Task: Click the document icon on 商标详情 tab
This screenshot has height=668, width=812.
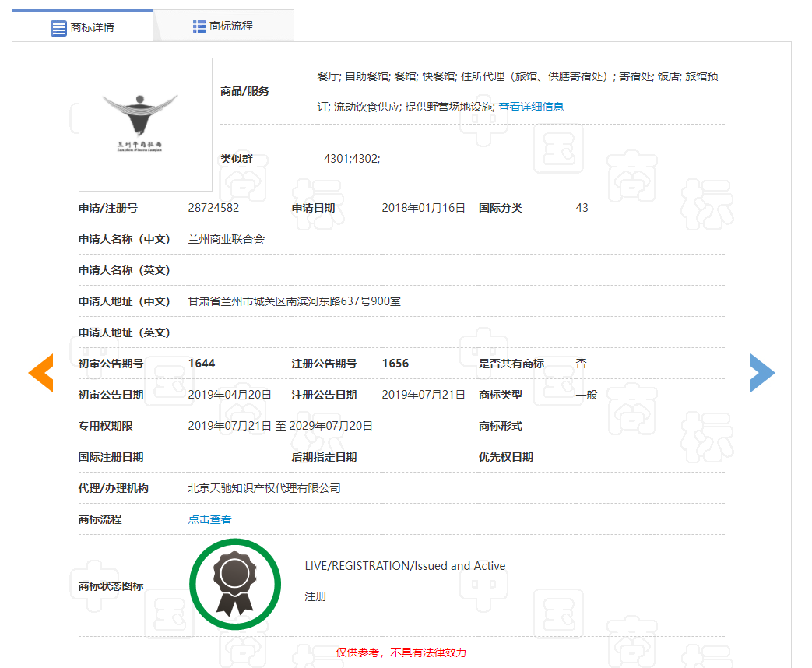Action: (x=58, y=28)
